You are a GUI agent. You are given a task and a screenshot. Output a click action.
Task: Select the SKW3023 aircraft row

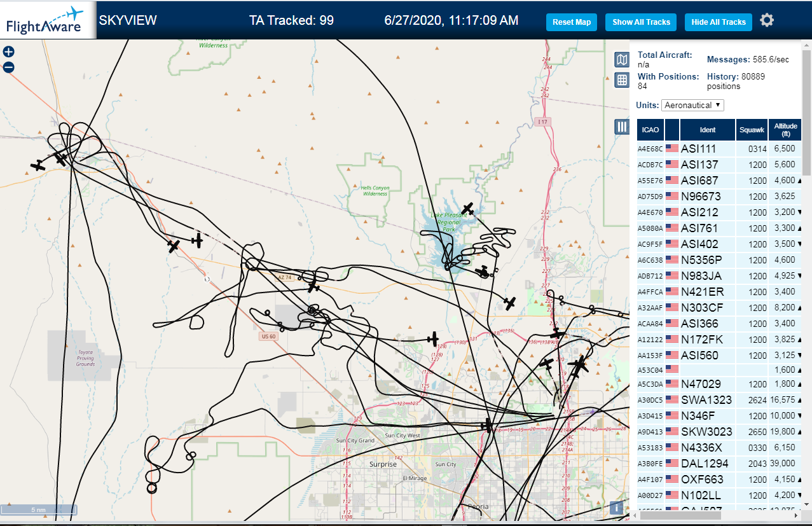pyautogui.click(x=720, y=432)
